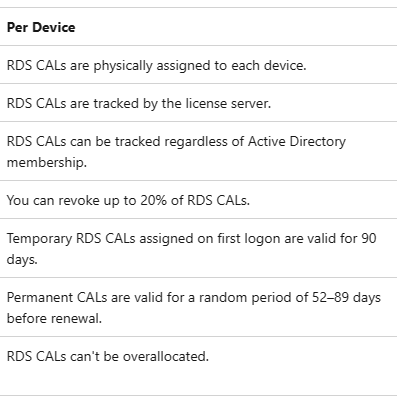This screenshot has width=397, height=396.
Task: Click the row about CALs physically assigned to each device
Action: click(198, 65)
